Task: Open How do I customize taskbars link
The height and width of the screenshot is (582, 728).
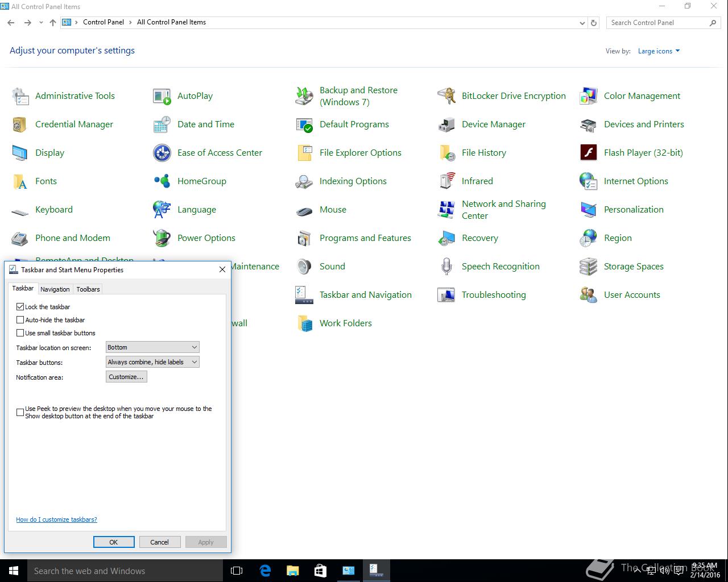Action: tap(56, 519)
